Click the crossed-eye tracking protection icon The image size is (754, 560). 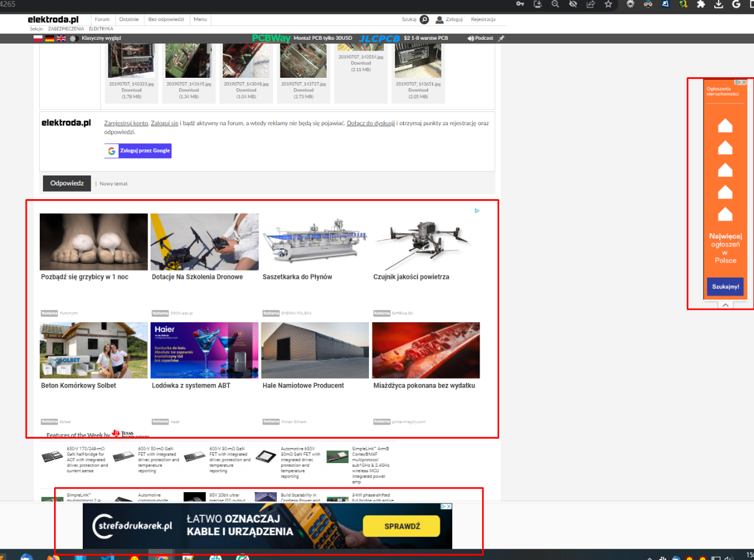572,4
